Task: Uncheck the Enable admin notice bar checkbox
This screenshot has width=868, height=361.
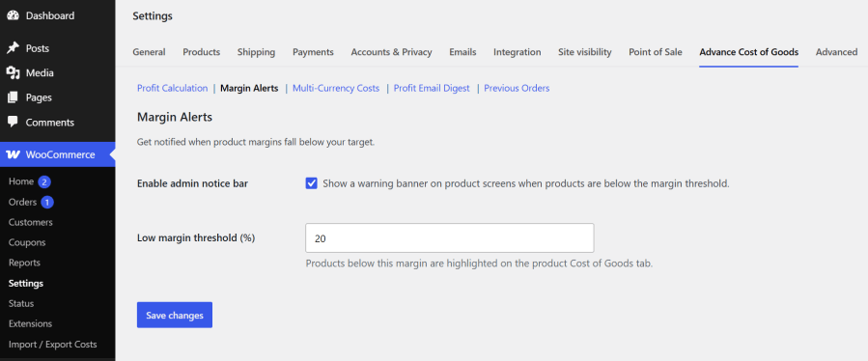Action: pyautogui.click(x=311, y=183)
